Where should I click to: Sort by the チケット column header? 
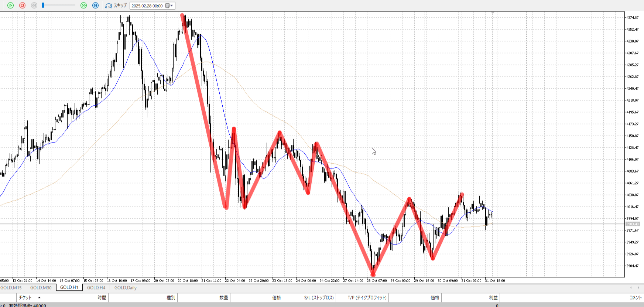pos(25,298)
